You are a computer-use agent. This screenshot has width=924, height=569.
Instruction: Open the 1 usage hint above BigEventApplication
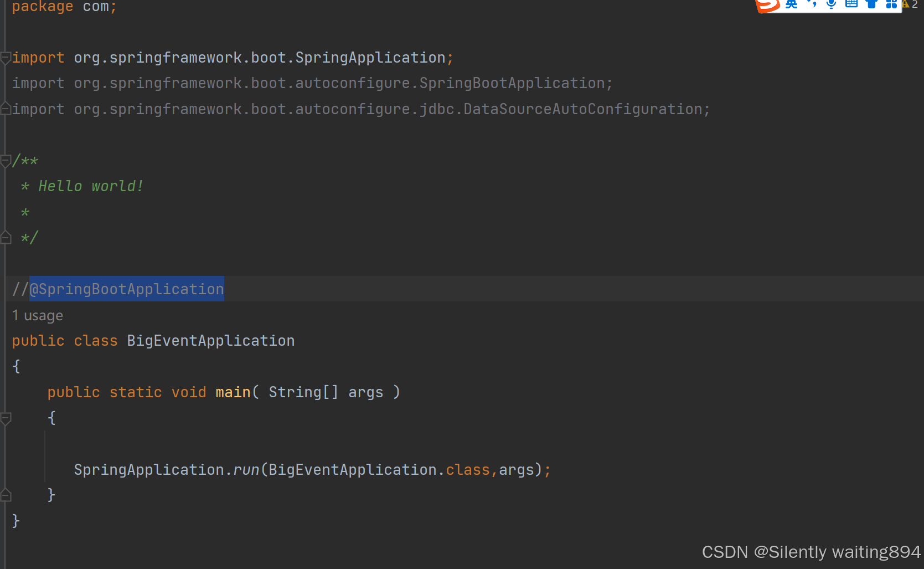pyautogui.click(x=37, y=315)
